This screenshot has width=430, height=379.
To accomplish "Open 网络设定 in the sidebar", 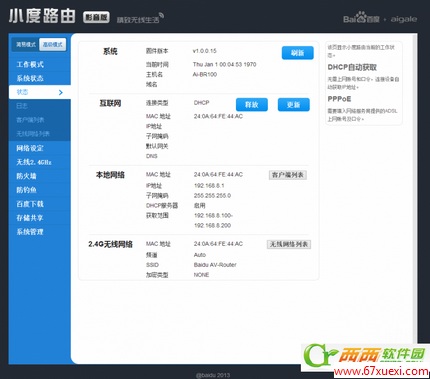I will click(x=30, y=148).
